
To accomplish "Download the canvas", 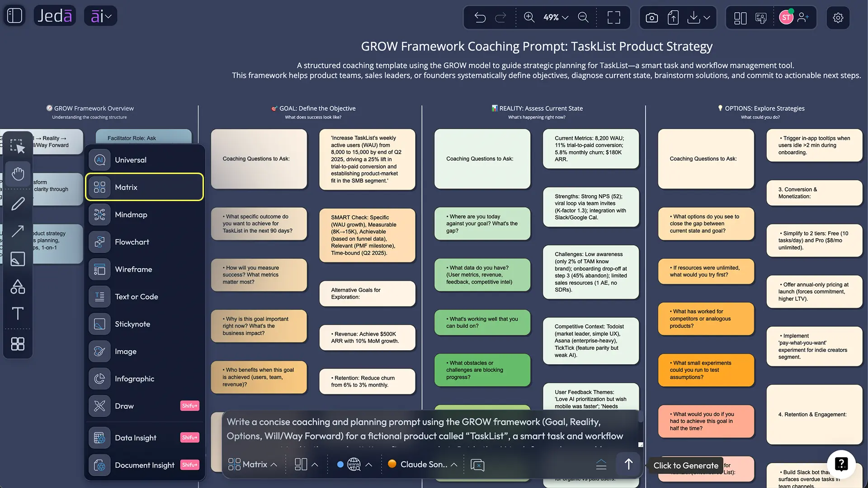I will [x=693, y=18].
